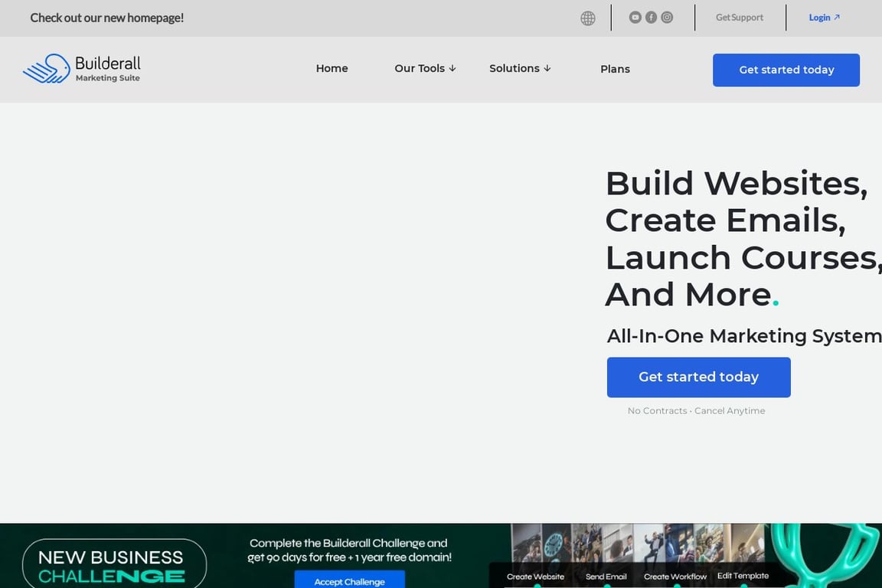Click the Builderall Marketing Suite logo
The width and height of the screenshot is (882, 588).
point(82,69)
